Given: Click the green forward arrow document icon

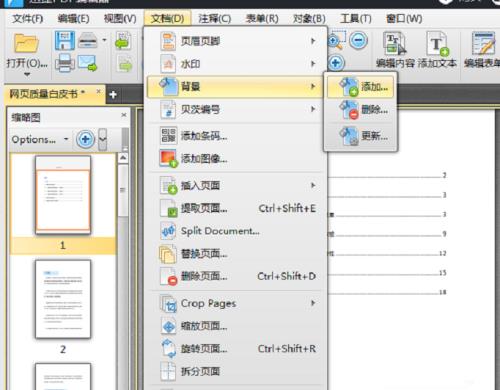Looking at the screenshot, I should (x=125, y=64).
